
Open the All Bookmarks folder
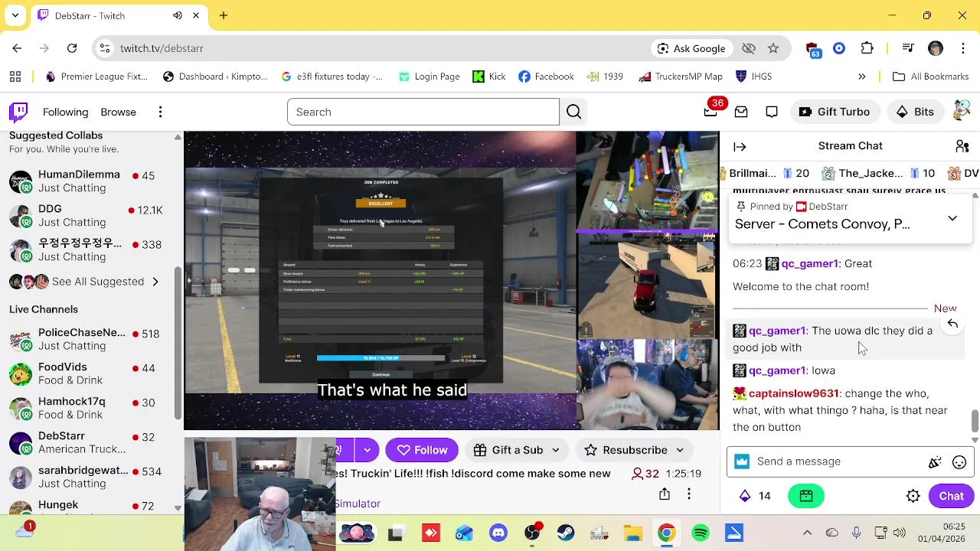(931, 77)
